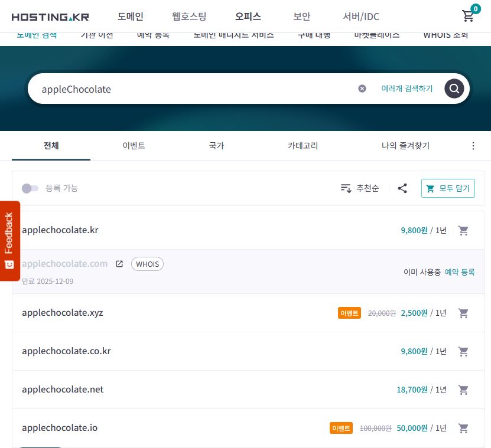Open the 오피스 main menu
This screenshot has width=491, height=448.
[x=248, y=17]
